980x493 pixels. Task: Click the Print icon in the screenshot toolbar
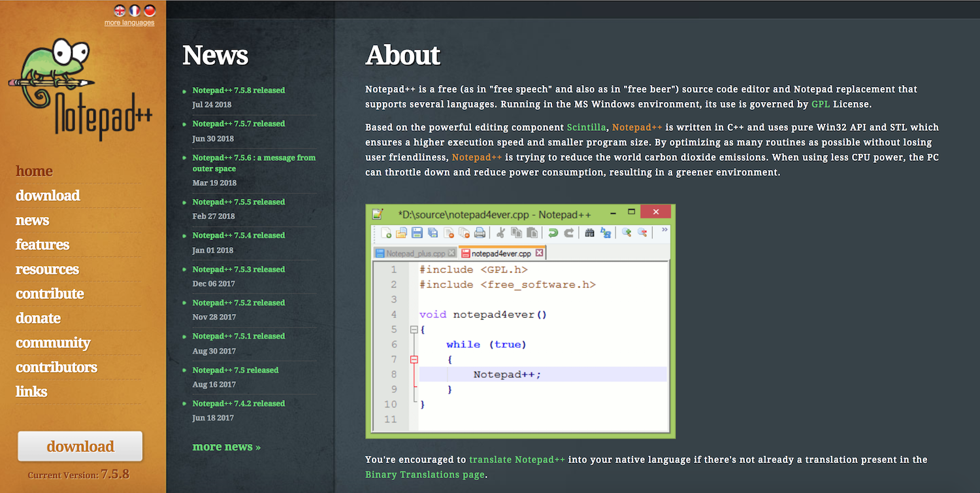coord(480,233)
